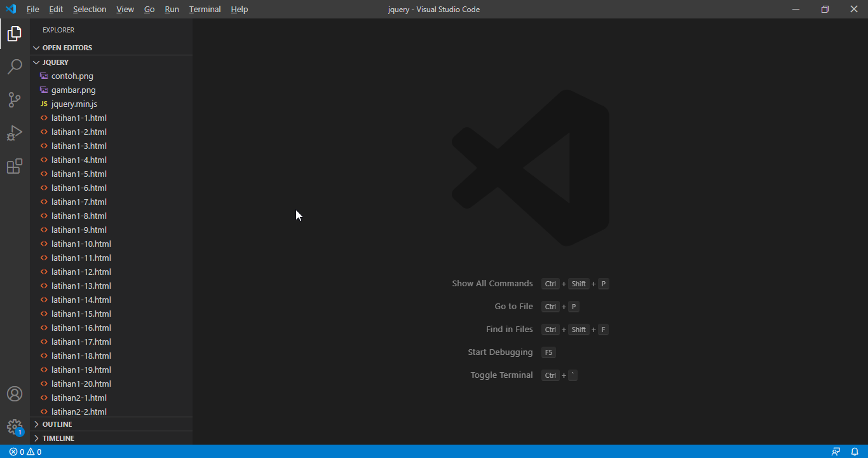Open latihan1-3.html file
The height and width of the screenshot is (458, 868).
point(111,146)
